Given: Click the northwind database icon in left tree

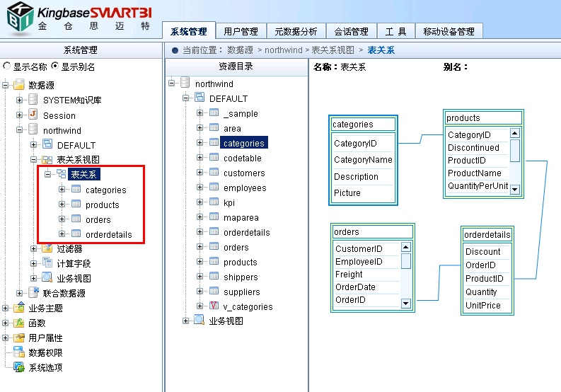Looking at the screenshot, I should pyautogui.click(x=33, y=129).
